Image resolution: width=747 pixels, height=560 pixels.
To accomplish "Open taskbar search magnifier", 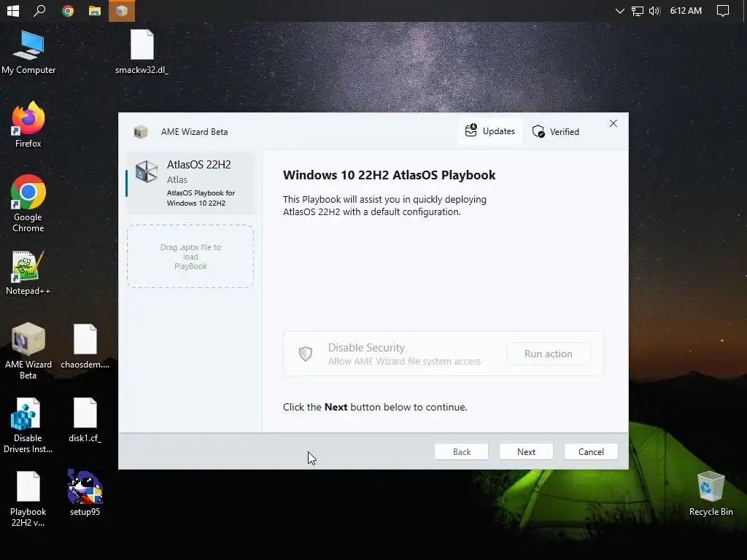I will click(39, 10).
